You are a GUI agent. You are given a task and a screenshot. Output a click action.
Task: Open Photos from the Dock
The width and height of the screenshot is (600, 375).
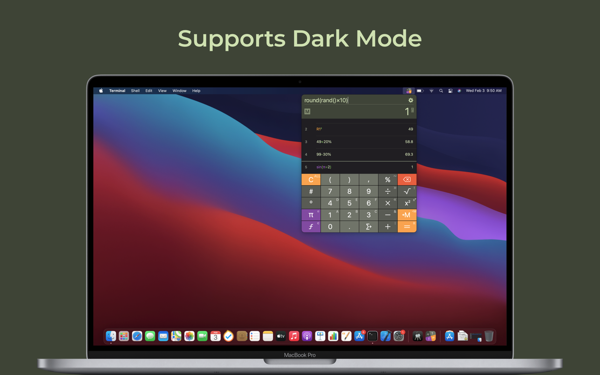[189, 336]
